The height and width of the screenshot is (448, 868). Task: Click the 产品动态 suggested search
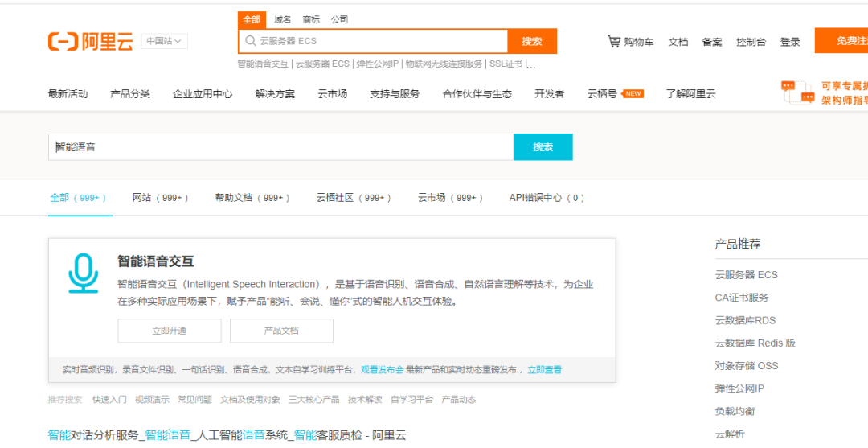(458, 400)
